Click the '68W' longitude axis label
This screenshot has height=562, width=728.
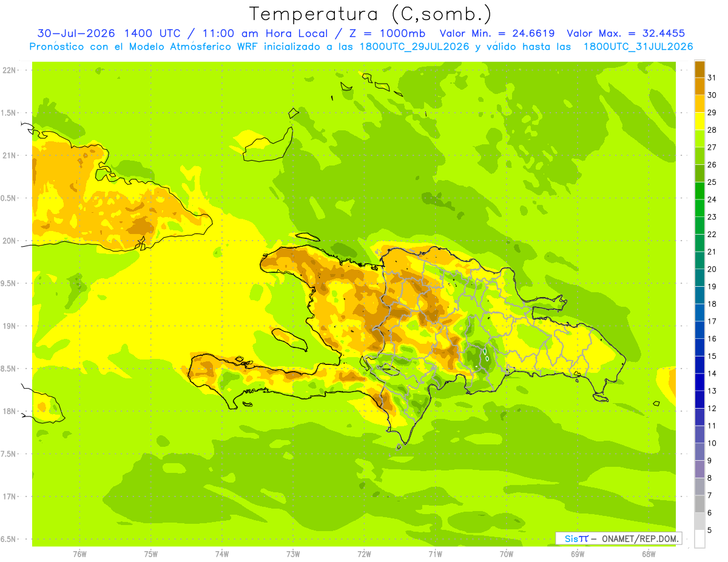pyautogui.click(x=649, y=554)
